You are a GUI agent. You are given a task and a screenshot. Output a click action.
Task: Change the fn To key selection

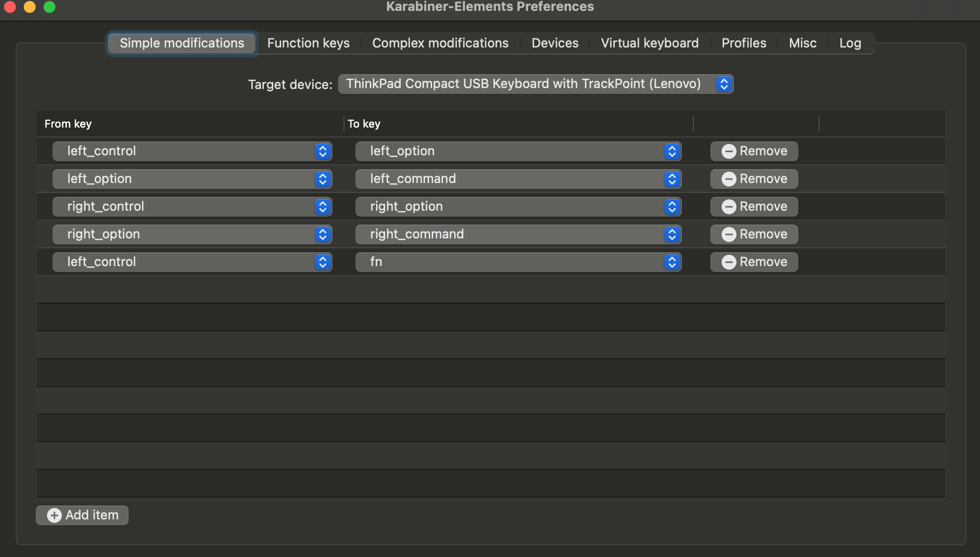(518, 262)
